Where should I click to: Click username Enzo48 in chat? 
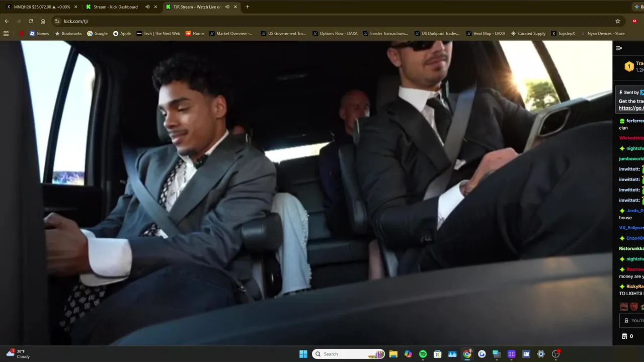point(635,238)
